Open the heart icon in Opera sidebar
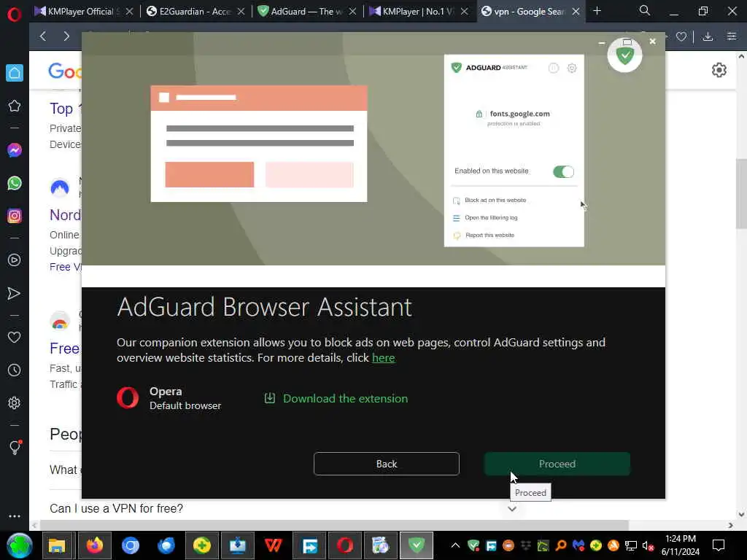 15,337
